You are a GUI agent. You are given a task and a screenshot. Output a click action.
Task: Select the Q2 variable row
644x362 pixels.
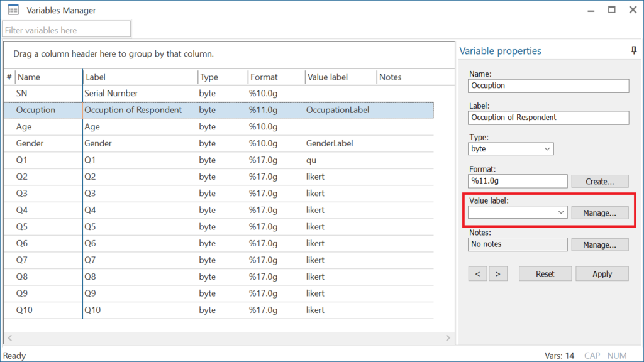218,177
